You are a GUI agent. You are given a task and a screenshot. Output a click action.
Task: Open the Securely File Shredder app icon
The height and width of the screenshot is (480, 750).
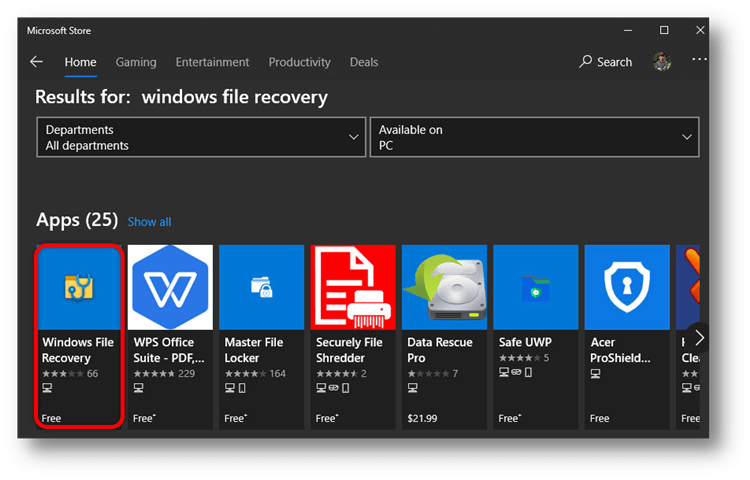pos(353,287)
